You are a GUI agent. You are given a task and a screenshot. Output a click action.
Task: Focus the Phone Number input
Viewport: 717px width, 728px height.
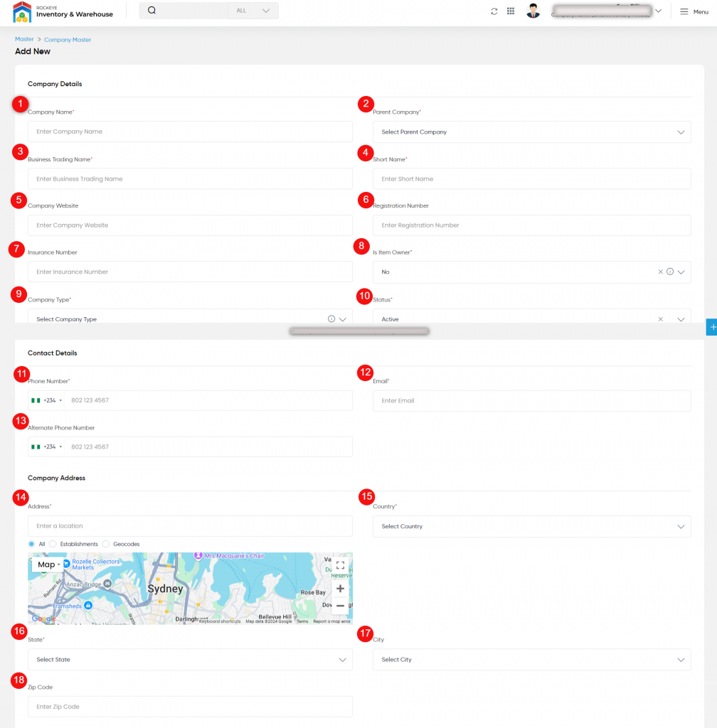(208, 400)
